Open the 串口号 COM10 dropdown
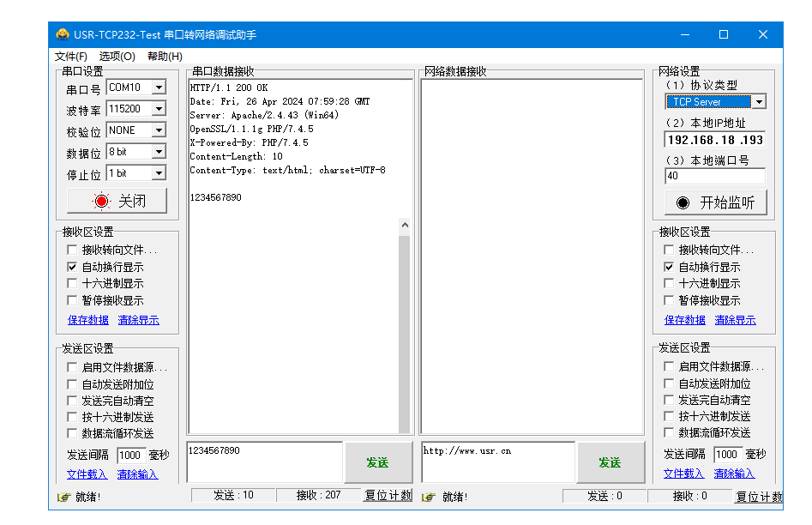The width and height of the screenshot is (812, 525). click(x=158, y=87)
